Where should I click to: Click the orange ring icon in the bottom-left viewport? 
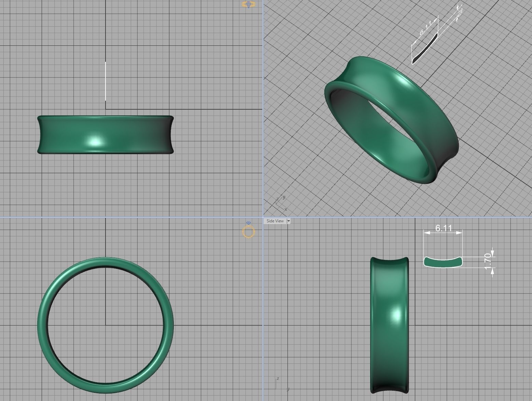(x=249, y=230)
